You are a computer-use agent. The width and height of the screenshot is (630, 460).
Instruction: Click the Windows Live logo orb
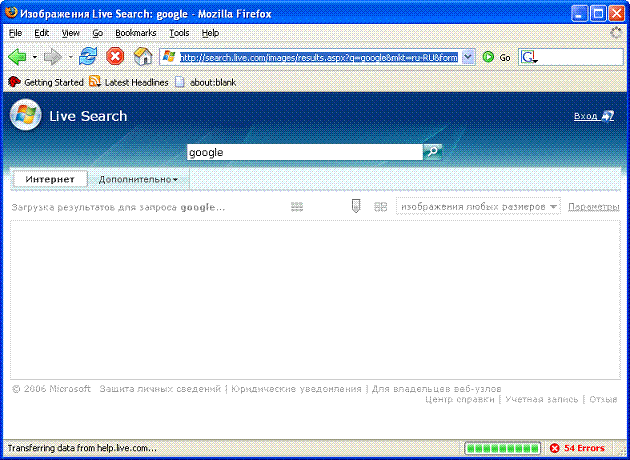(x=24, y=116)
